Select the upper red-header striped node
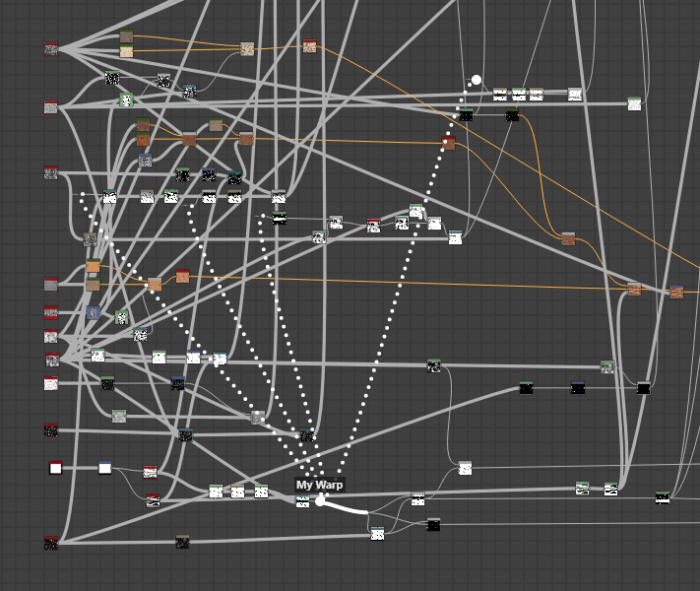700x591 pixels. point(150,472)
